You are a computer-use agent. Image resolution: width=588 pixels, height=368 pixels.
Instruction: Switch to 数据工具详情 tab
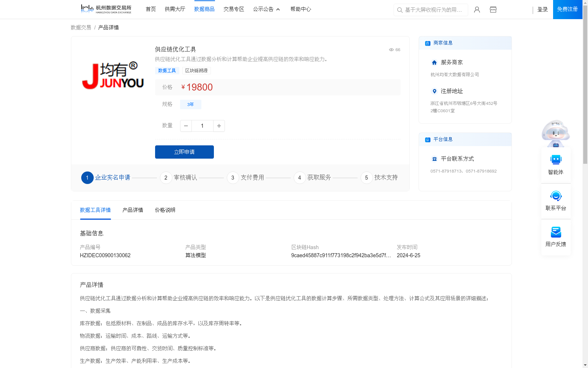95,210
